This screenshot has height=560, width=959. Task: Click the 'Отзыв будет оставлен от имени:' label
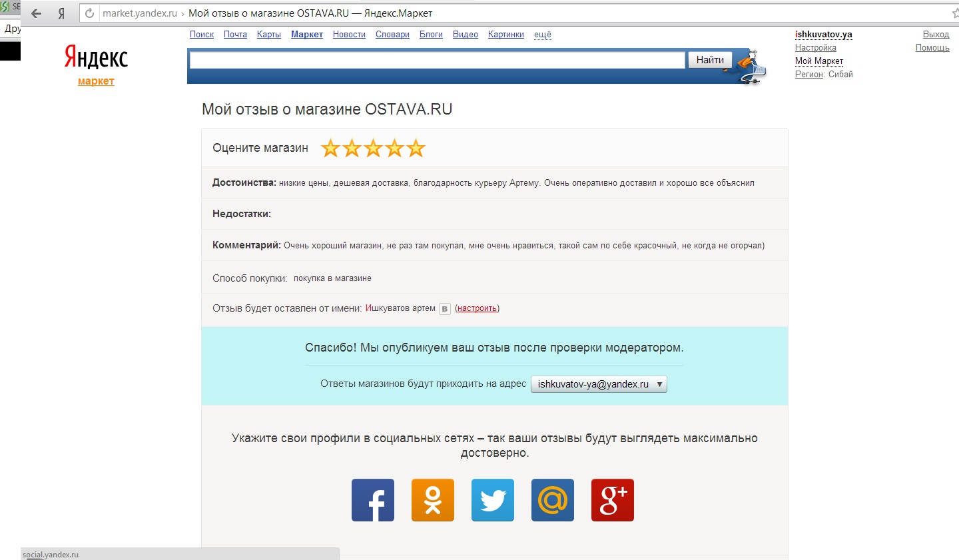[287, 308]
